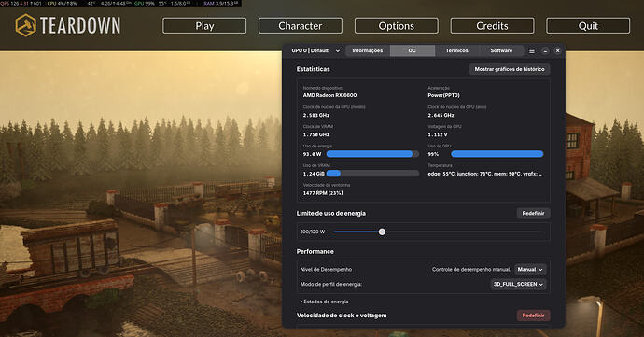Image resolution: width=644 pixels, height=337 pixels.
Task: Click the Nível de Desempenho label
Action: coord(326,270)
